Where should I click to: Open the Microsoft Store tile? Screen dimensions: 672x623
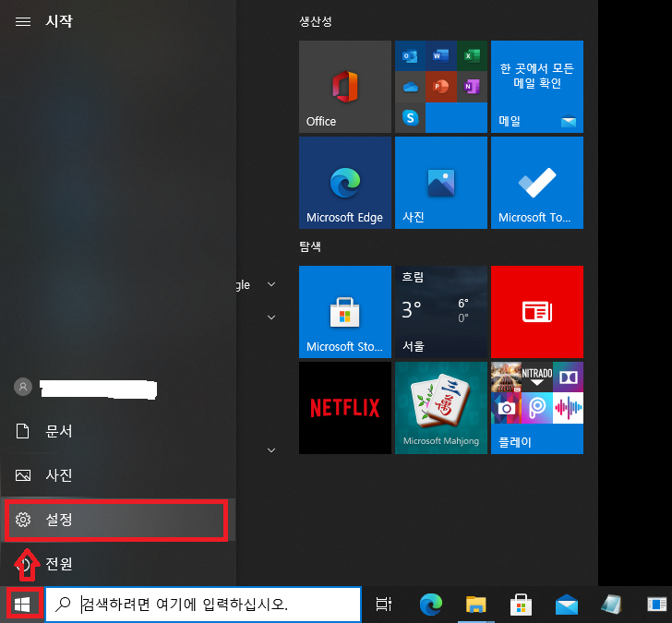pyautogui.click(x=345, y=312)
